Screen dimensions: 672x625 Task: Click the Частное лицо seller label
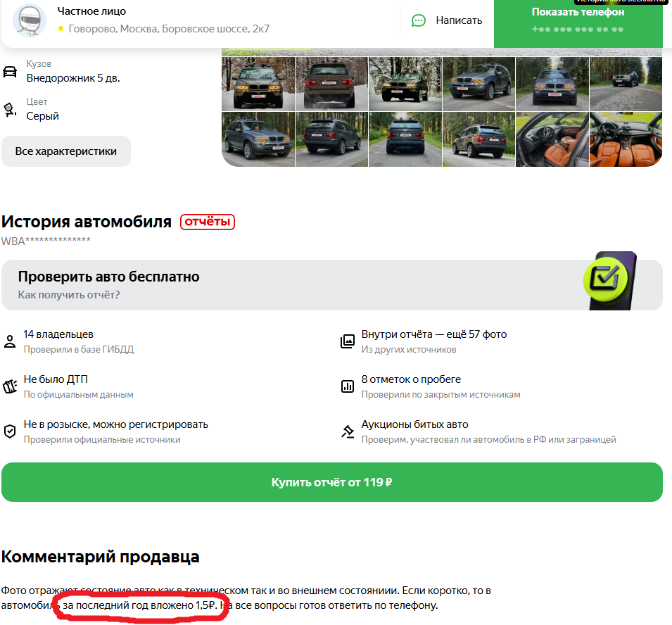91,11
